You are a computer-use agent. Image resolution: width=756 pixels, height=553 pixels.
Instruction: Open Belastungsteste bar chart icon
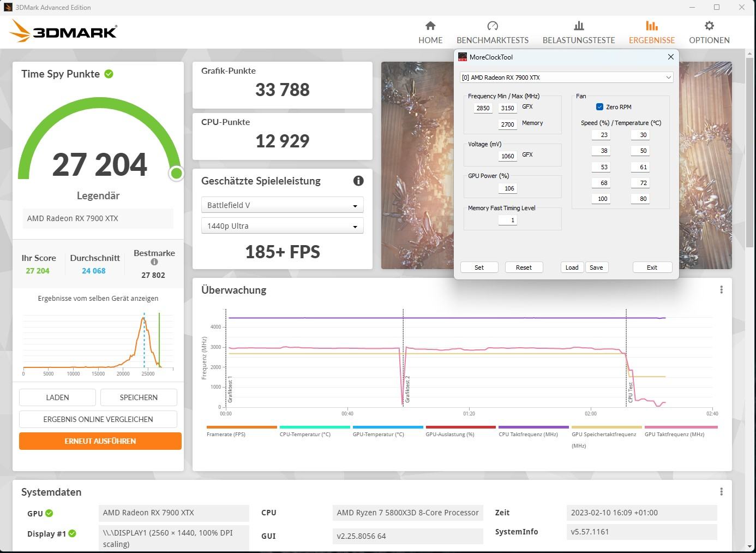click(x=579, y=26)
